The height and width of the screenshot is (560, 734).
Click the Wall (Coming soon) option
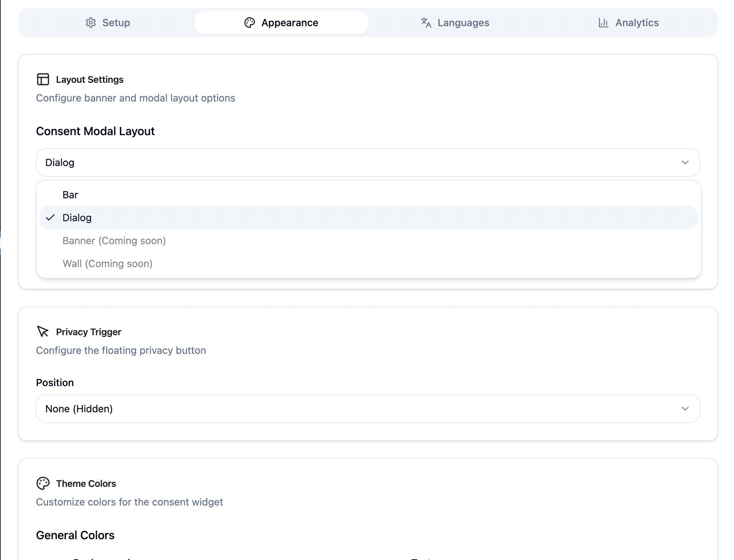click(x=108, y=264)
